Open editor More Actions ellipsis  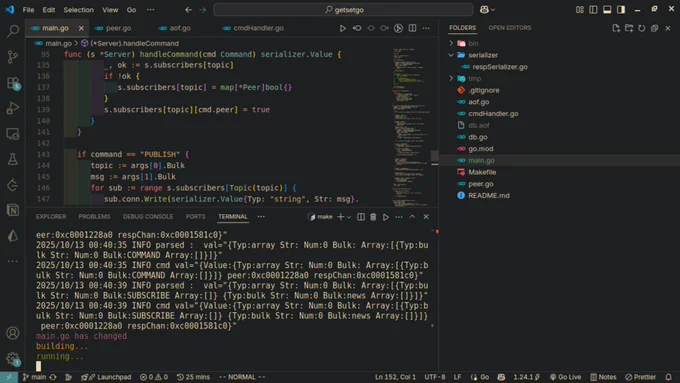(x=426, y=28)
